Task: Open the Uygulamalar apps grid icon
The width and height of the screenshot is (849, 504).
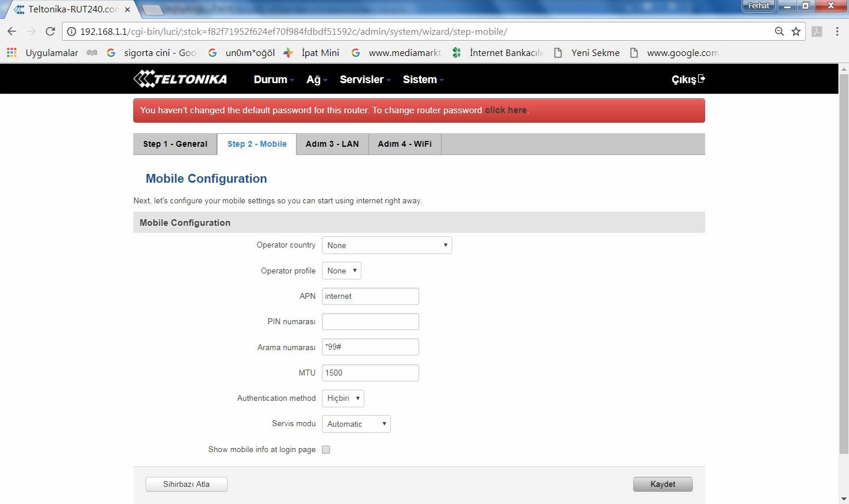Action: (12, 52)
